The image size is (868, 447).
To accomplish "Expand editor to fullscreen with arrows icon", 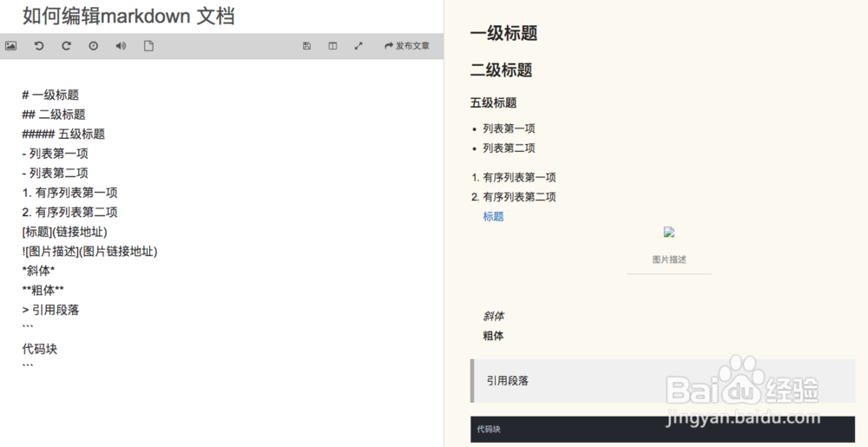I will (x=358, y=46).
